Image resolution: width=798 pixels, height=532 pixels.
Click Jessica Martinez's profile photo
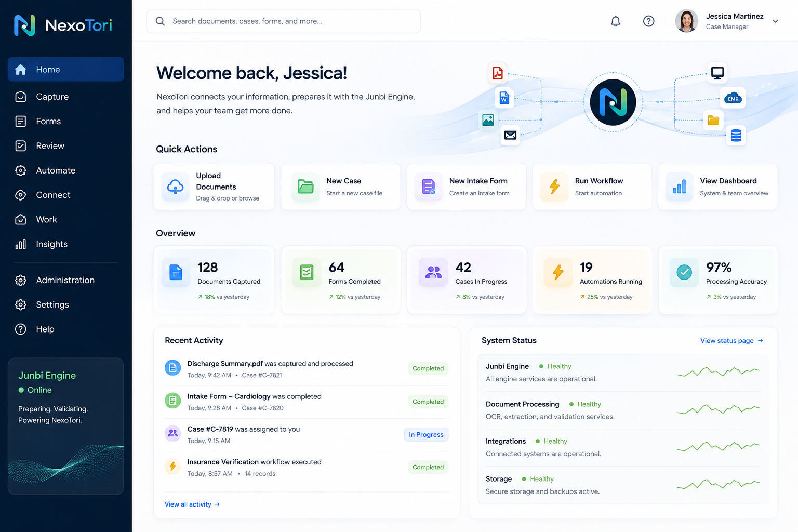[x=687, y=21]
